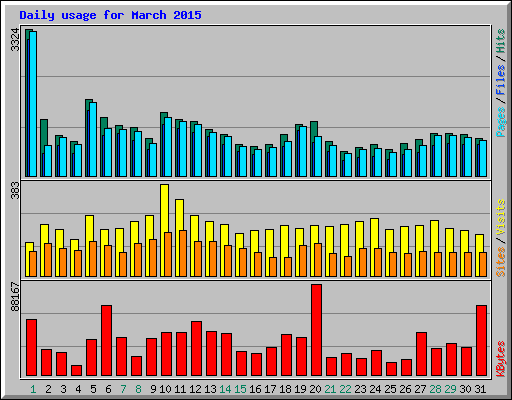Select the 3324 y-axis value label

coord(15,40)
